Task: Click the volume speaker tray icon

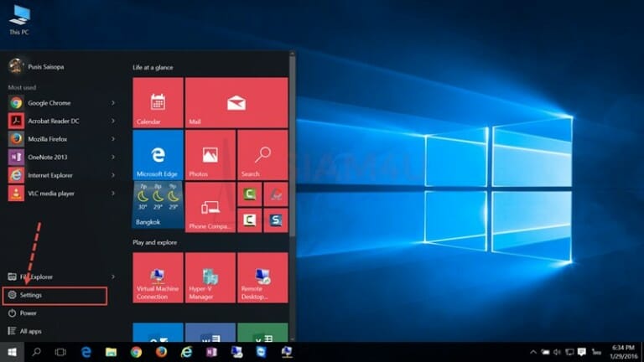Action: (557, 352)
